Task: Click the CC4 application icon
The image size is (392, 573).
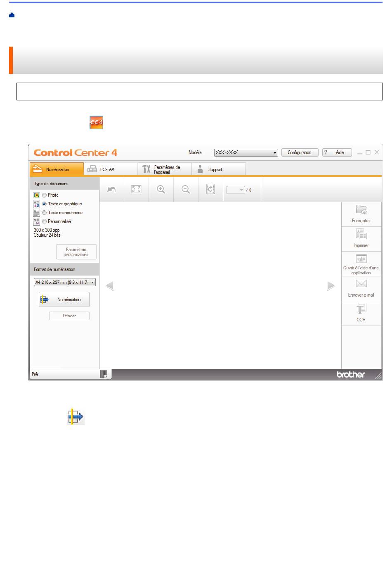Action: point(96,123)
